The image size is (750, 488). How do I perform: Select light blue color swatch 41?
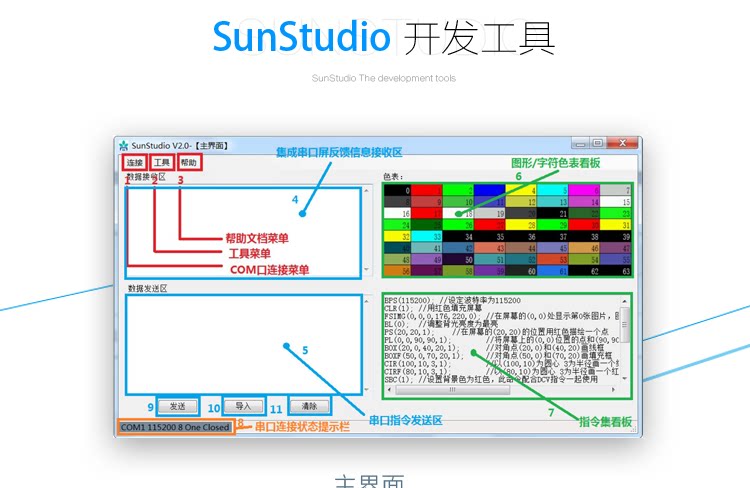point(428,248)
